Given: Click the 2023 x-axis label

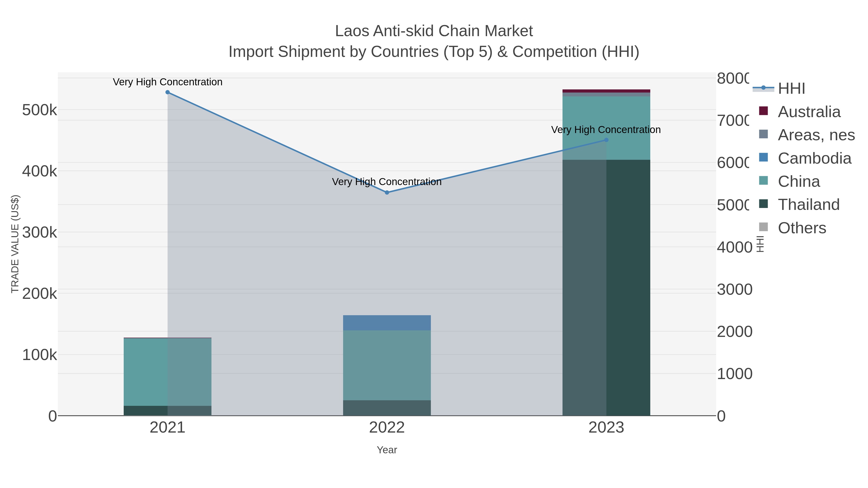Looking at the screenshot, I should click(606, 428).
